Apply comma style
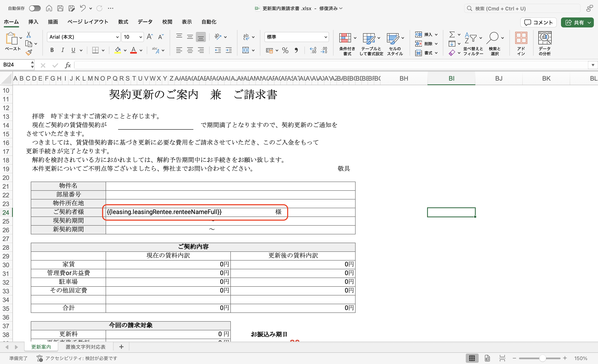The height and width of the screenshot is (364, 598). click(296, 50)
